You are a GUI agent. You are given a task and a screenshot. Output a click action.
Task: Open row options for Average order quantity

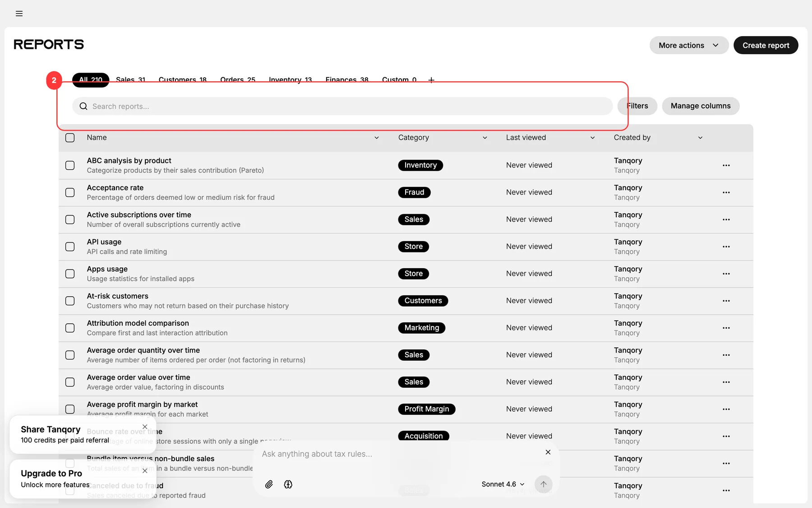tap(726, 355)
